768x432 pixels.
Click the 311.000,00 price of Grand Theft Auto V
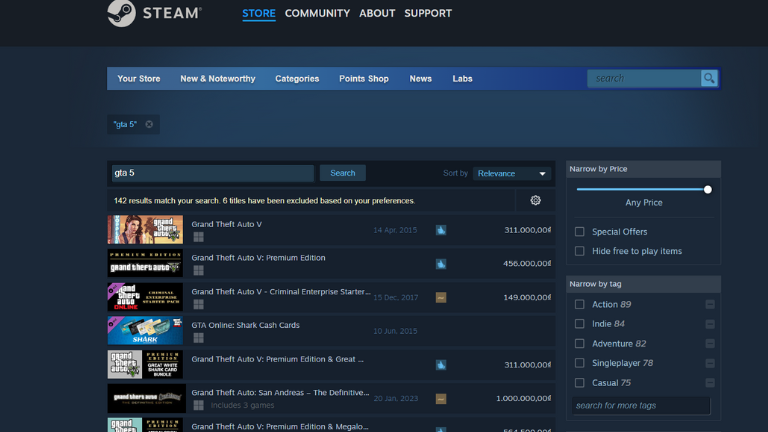[x=528, y=230]
